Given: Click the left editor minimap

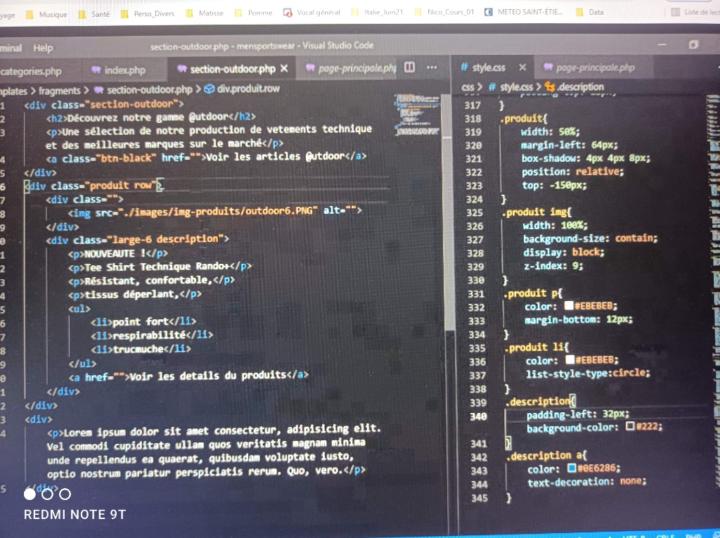Looking at the screenshot, I should tap(417, 115).
